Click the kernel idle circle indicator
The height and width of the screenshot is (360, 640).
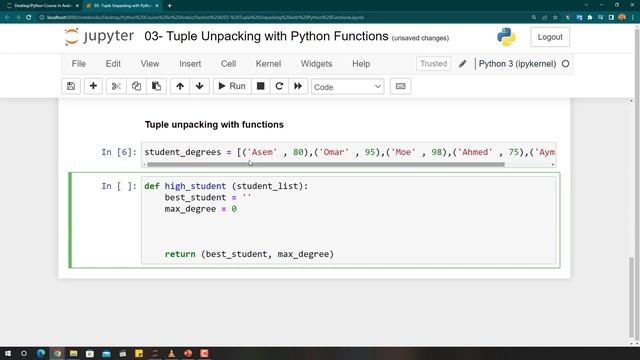pyautogui.click(x=565, y=64)
